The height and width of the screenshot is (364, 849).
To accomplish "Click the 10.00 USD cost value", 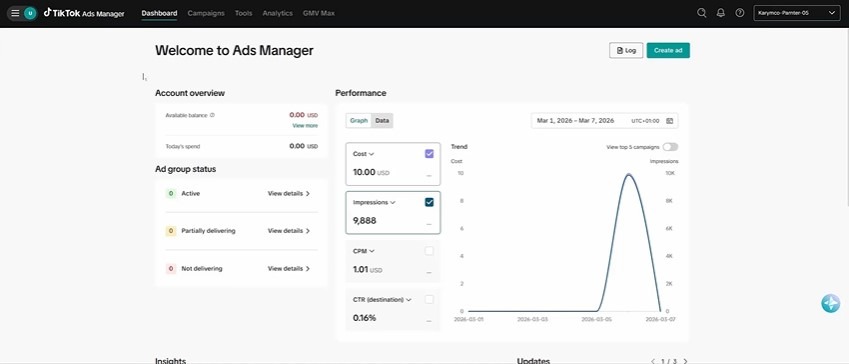I will 371,173.
